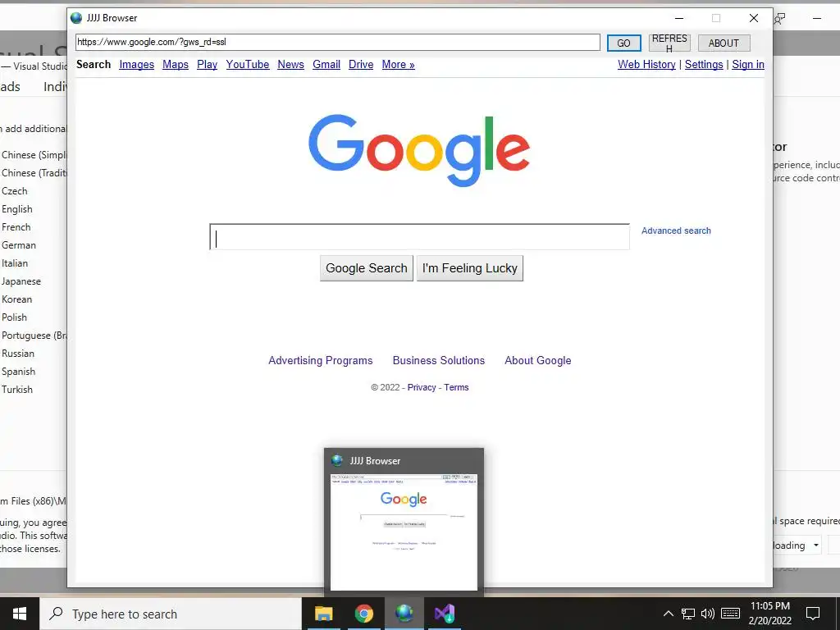Open the News link
The height and width of the screenshot is (630, 840).
tap(291, 64)
